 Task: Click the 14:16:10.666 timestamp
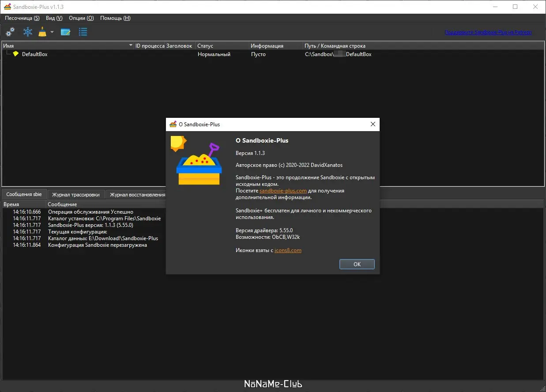[x=26, y=212]
